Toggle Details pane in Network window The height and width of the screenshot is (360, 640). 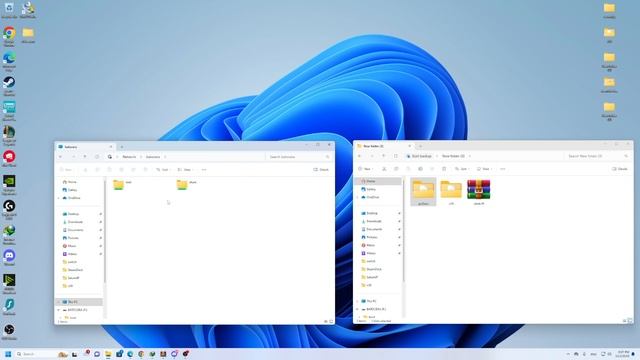pyautogui.click(x=321, y=169)
